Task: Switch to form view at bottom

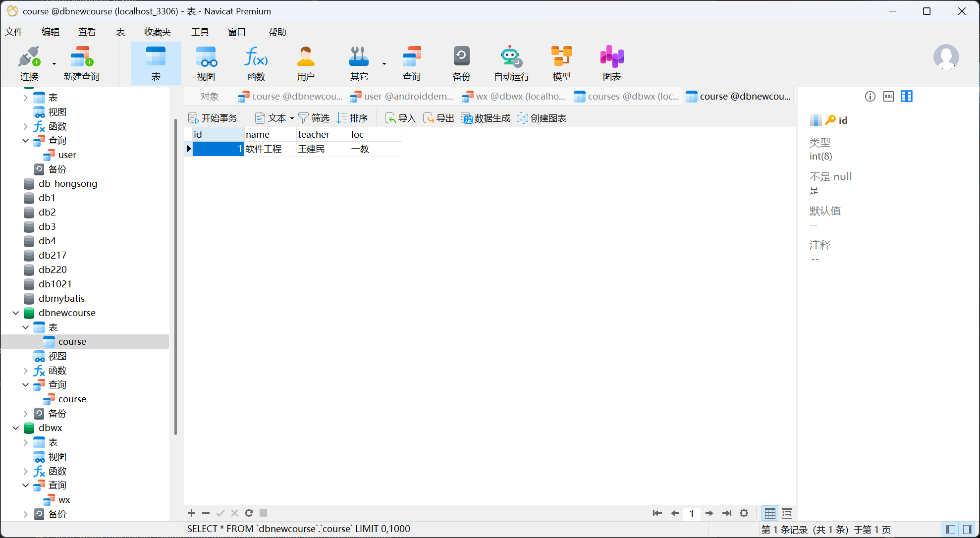Action: pos(787,513)
